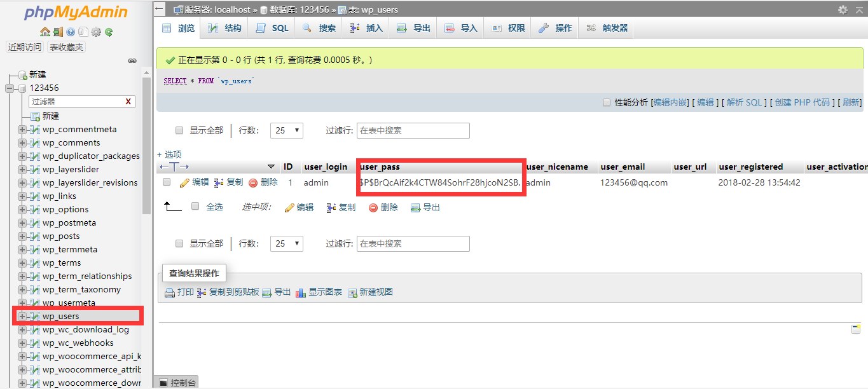
Task: Click the 创建 PHP 代码 link
Action: tap(803, 102)
